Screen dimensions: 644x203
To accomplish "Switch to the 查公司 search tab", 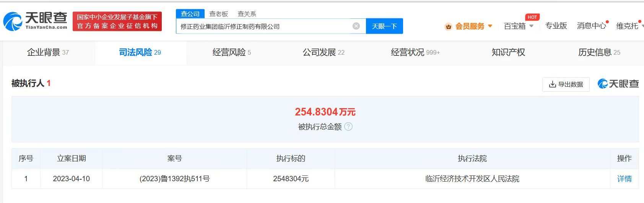I will point(190,14).
